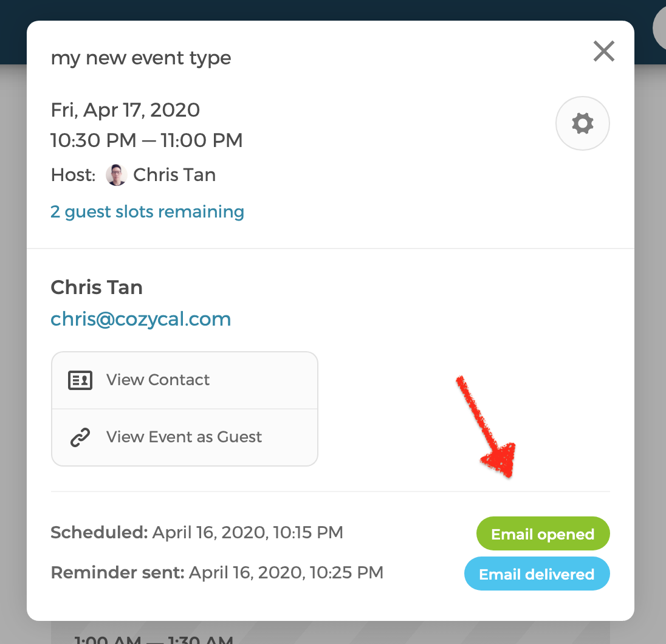Select the View Contact option

coord(185,380)
